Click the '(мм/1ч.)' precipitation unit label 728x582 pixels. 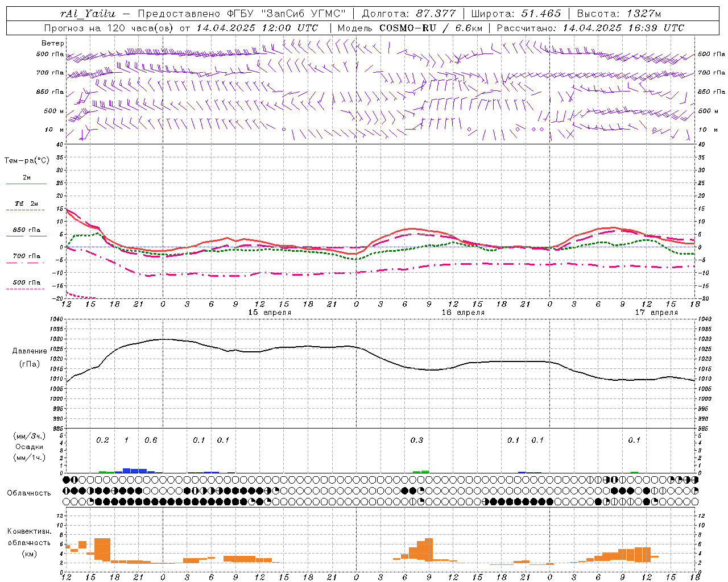[30, 458]
